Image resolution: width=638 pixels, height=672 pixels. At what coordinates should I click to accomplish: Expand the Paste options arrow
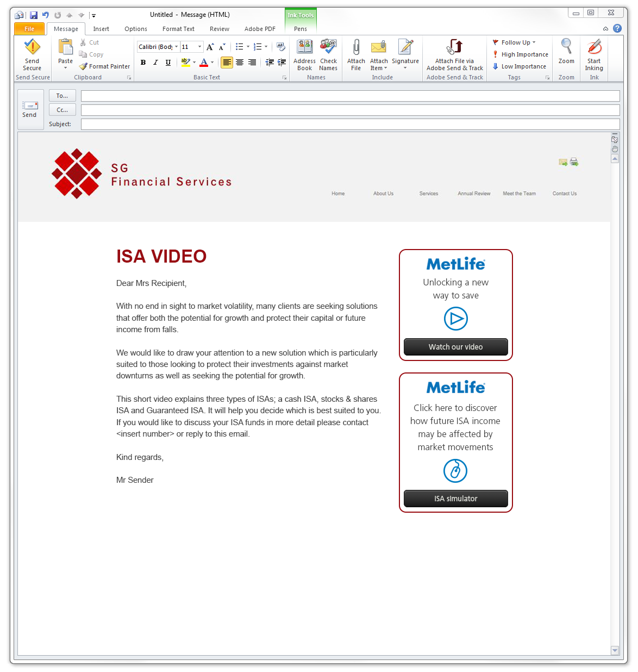coord(66,68)
